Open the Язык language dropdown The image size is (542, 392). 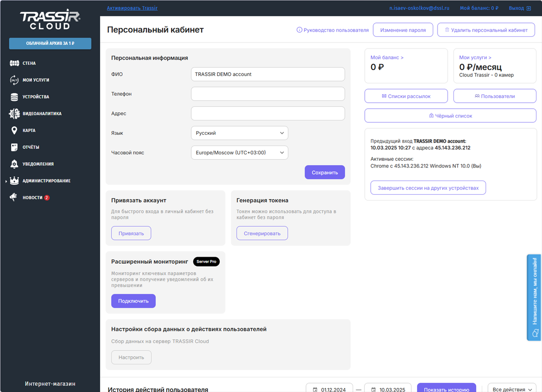(x=239, y=133)
